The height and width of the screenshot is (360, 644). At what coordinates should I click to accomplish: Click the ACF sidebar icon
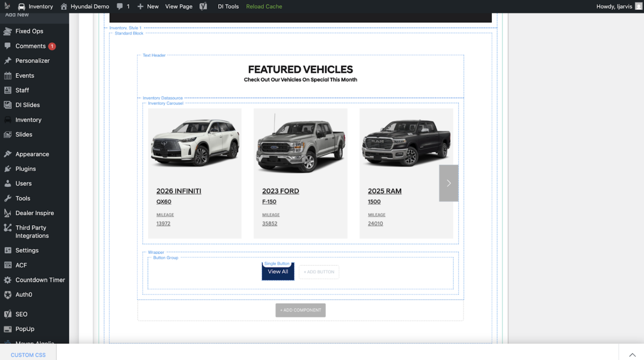coord(8,265)
